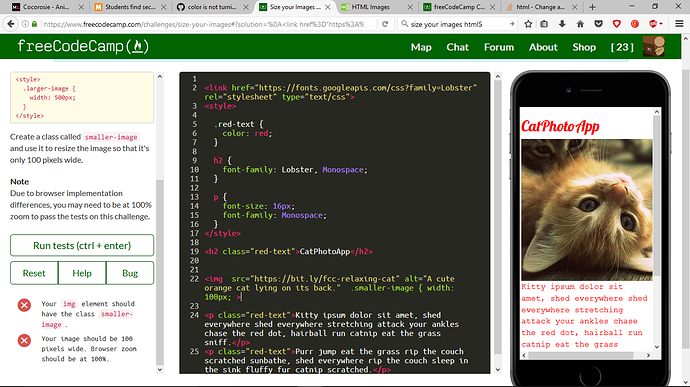Close the GitHub 'color is not turni...' tab
The image size is (690, 387).
[x=246, y=7]
